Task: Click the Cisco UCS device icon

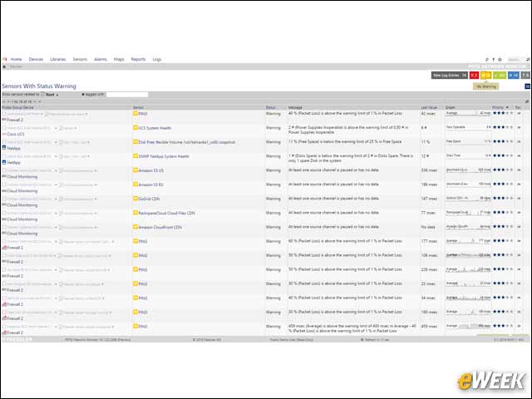Action: (x=4, y=134)
